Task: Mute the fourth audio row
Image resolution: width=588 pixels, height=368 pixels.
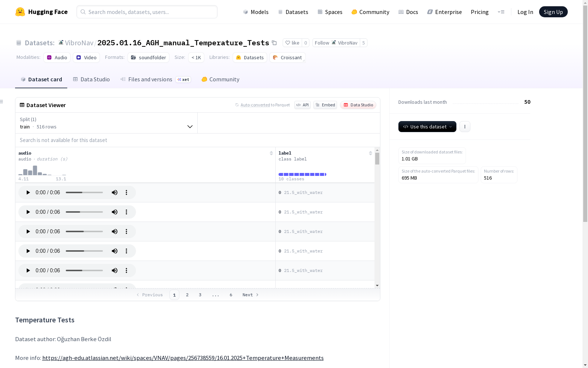Action: click(x=115, y=251)
